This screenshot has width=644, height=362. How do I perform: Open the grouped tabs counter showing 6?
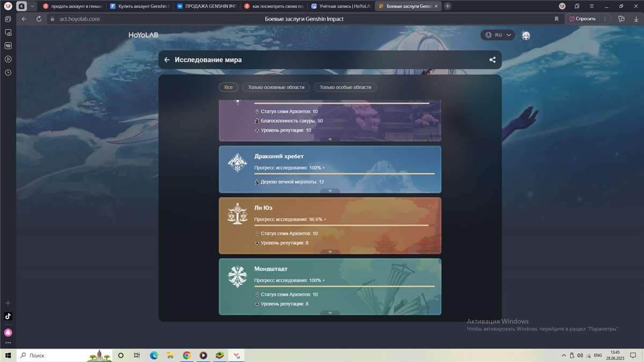coord(21,6)
